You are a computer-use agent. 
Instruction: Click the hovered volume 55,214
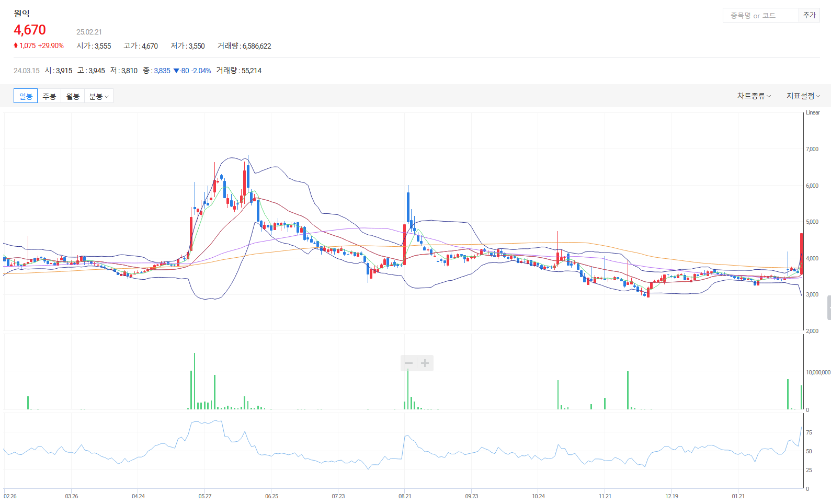pos(252,71)
